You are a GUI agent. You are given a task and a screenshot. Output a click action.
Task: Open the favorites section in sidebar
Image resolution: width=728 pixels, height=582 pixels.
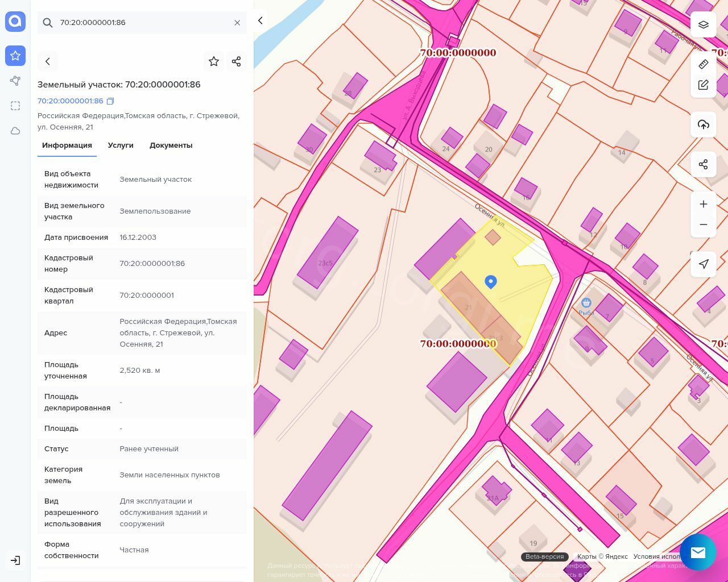(15, 56)
